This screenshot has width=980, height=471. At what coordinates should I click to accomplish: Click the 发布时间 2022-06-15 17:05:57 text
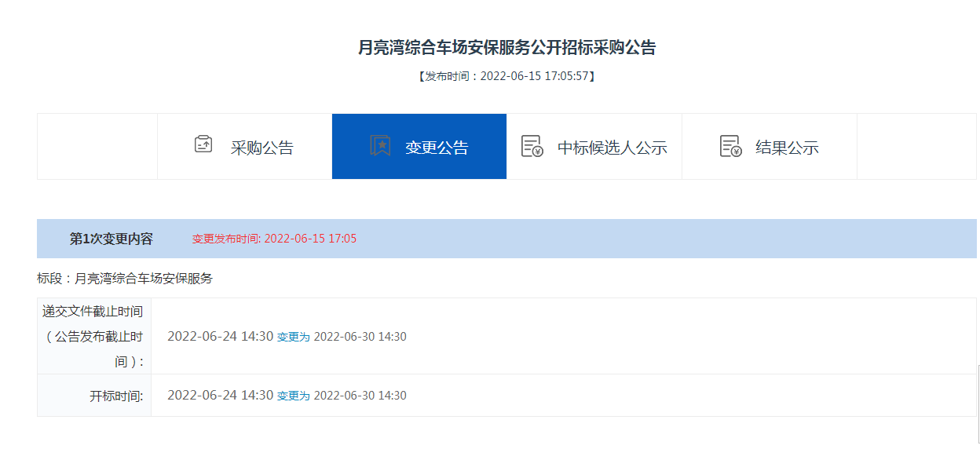(x=507, y=76)
